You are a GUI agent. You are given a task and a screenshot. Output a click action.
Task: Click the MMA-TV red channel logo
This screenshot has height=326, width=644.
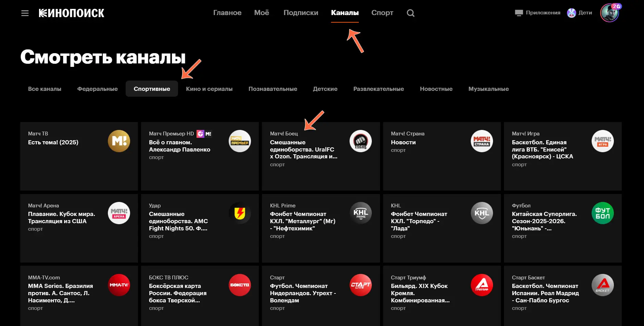point(119,285)
